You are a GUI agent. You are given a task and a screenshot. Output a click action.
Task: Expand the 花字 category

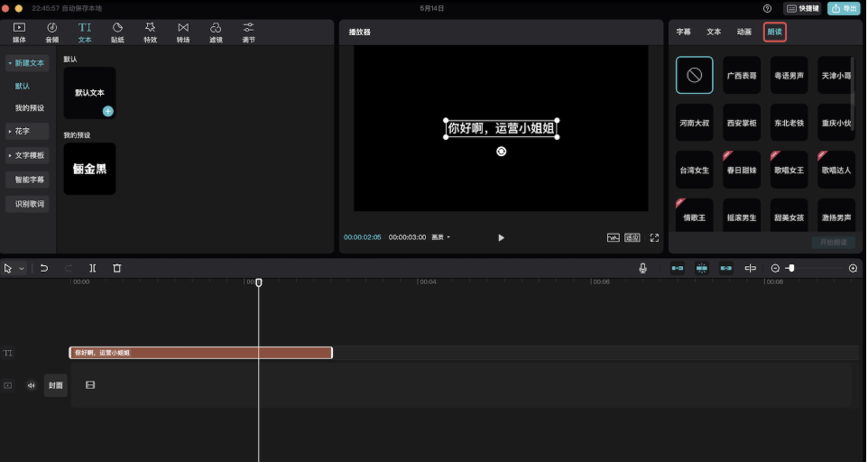click(25, 131)
